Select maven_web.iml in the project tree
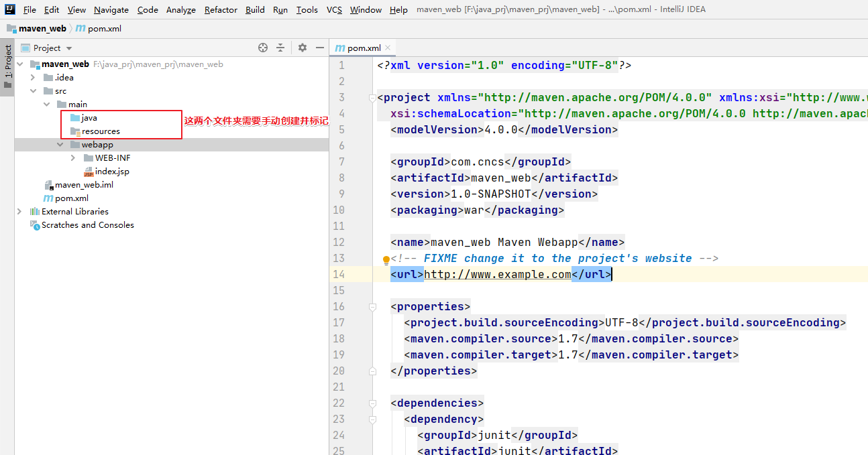Screen dimensions: 868x455 pos(84,185)
